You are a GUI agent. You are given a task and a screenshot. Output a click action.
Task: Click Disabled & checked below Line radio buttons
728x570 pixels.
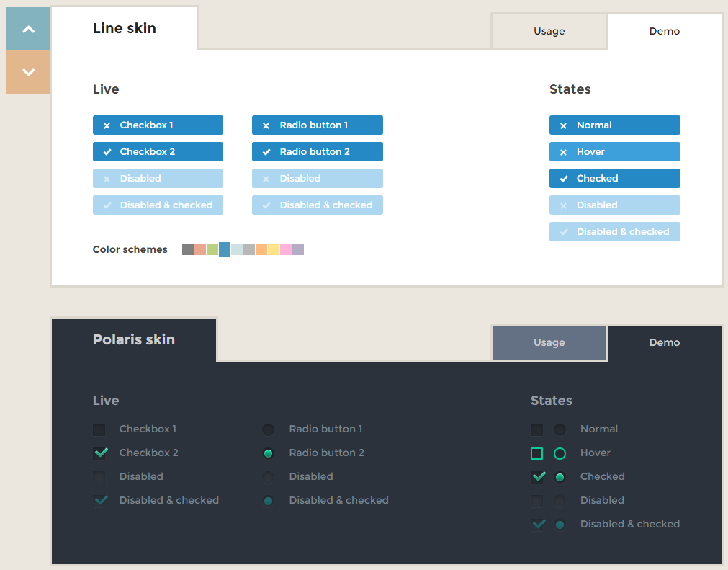(318, 205)
